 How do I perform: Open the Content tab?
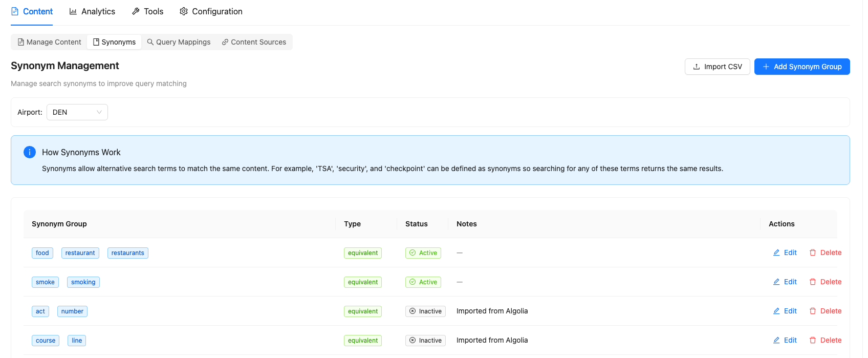pyautogui.click(x=32, y=11)
